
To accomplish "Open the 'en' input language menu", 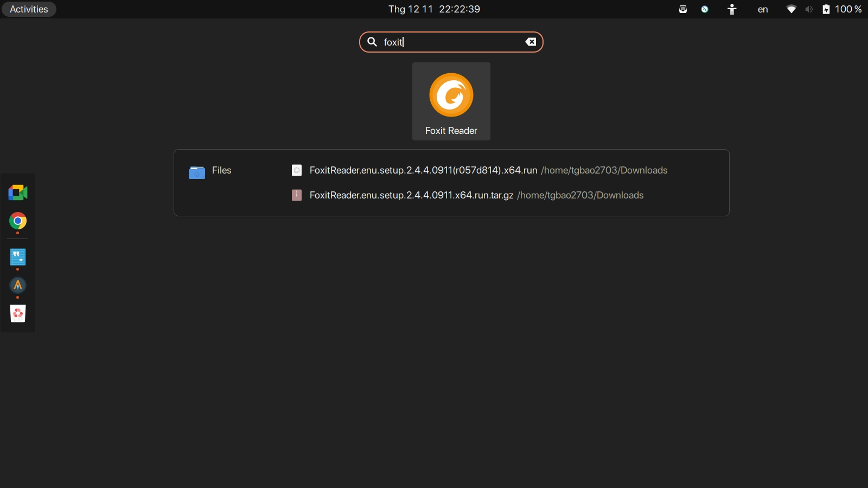I will click(x=763, y=9).
